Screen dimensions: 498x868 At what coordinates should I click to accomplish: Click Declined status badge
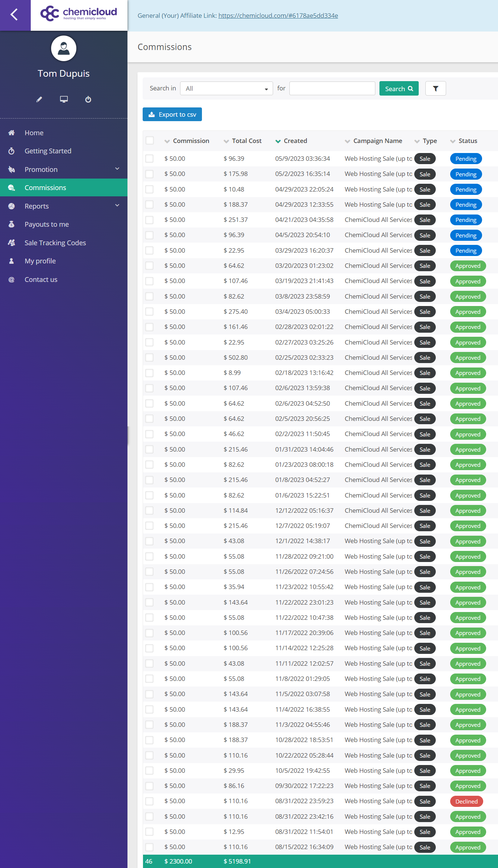click(x=467, y=801)
